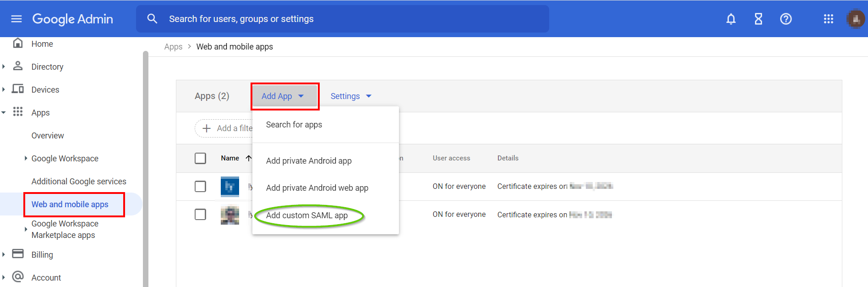Click the Apps breadcrumb link
868x287 pixels.
(173, 47)
